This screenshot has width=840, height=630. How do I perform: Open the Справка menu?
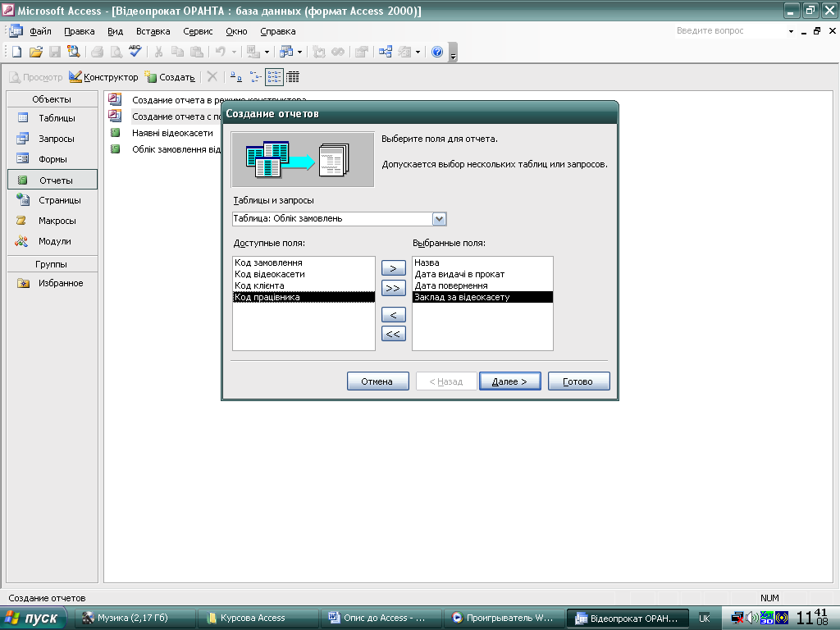coord(277,31)
